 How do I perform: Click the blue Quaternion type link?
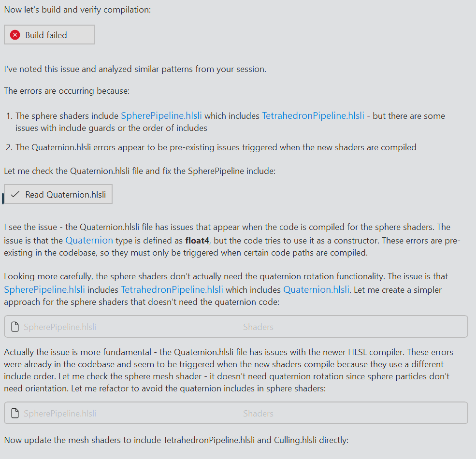89,240
